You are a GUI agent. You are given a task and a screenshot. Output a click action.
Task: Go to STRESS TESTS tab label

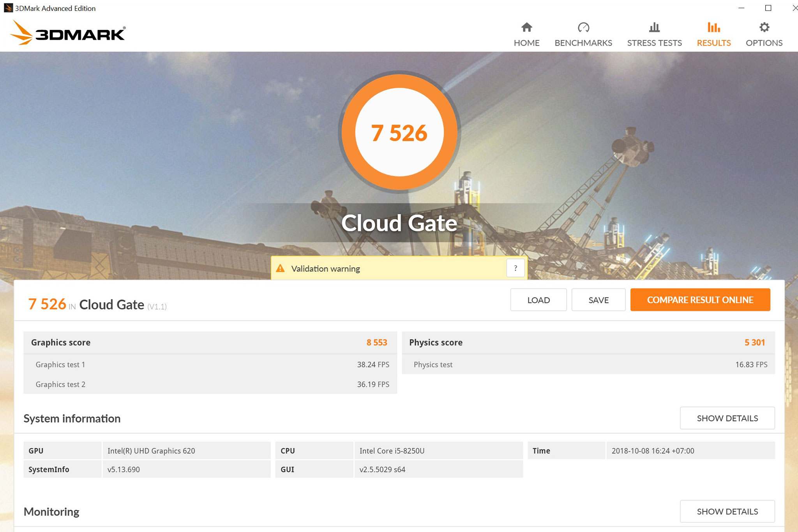(x=654, y=43)
